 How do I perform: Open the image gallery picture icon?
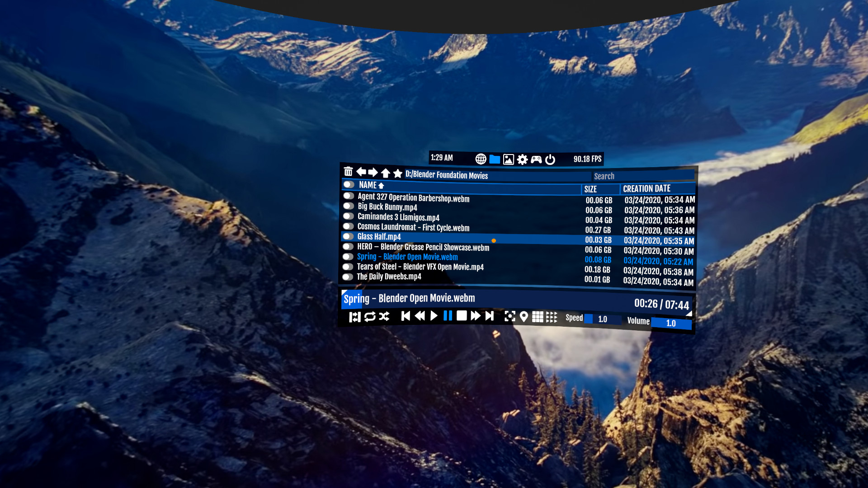pos(509,160)
